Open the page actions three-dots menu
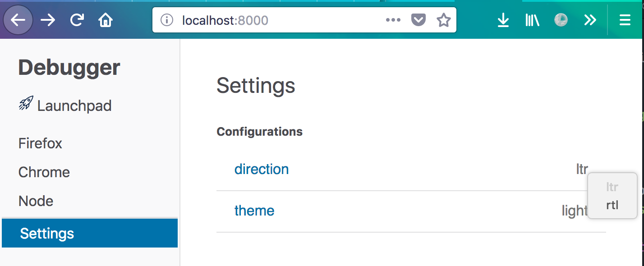644x266 pixels. (393, 20)
